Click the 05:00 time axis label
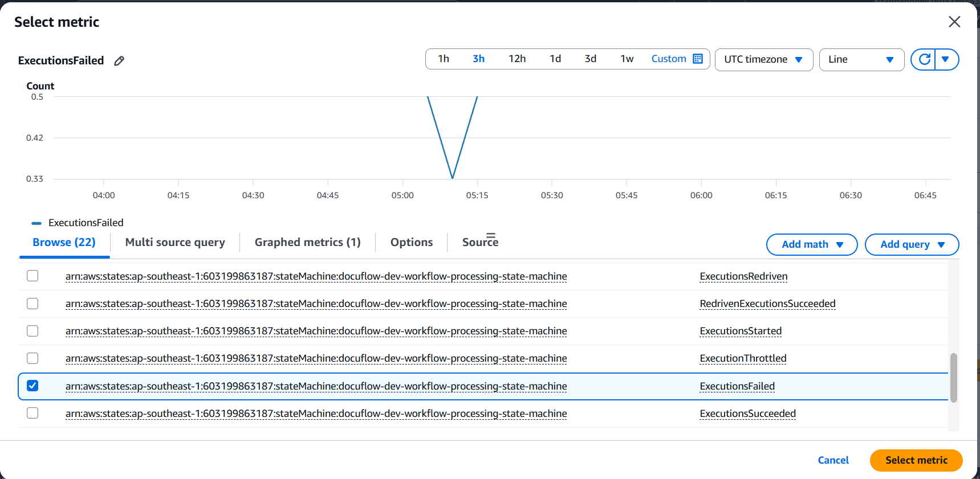 point(402,195)
